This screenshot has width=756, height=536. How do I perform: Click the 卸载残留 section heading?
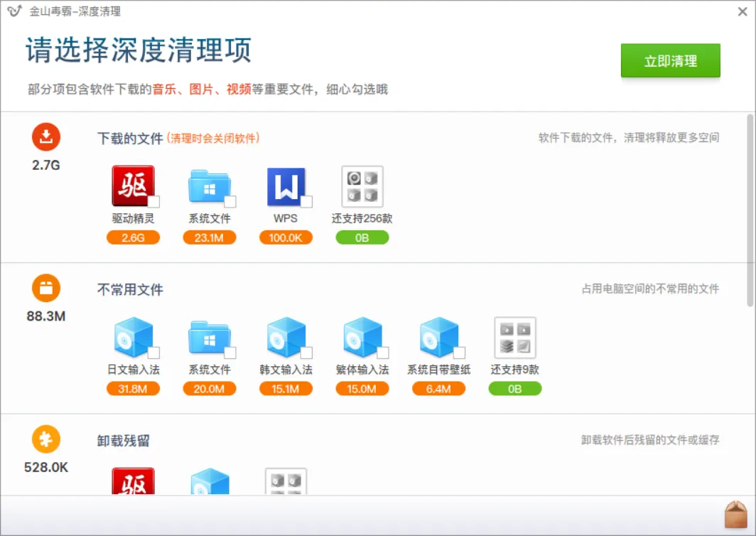tap(124, 441)
